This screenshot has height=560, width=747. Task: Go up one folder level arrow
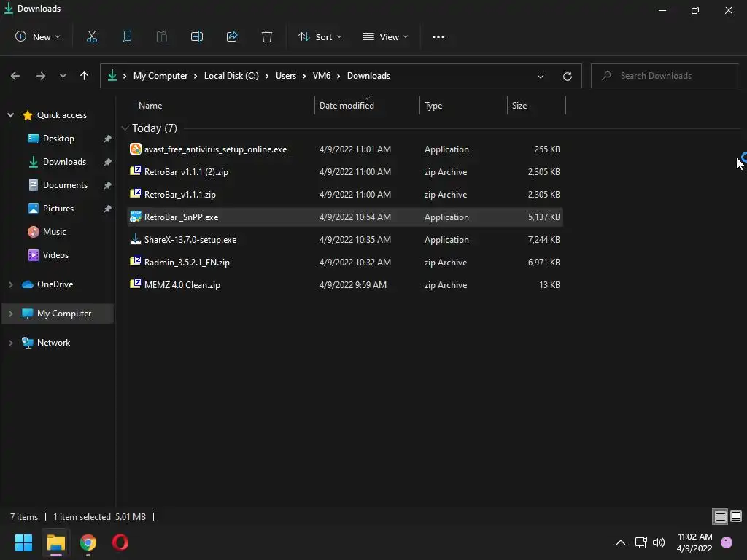85,76
